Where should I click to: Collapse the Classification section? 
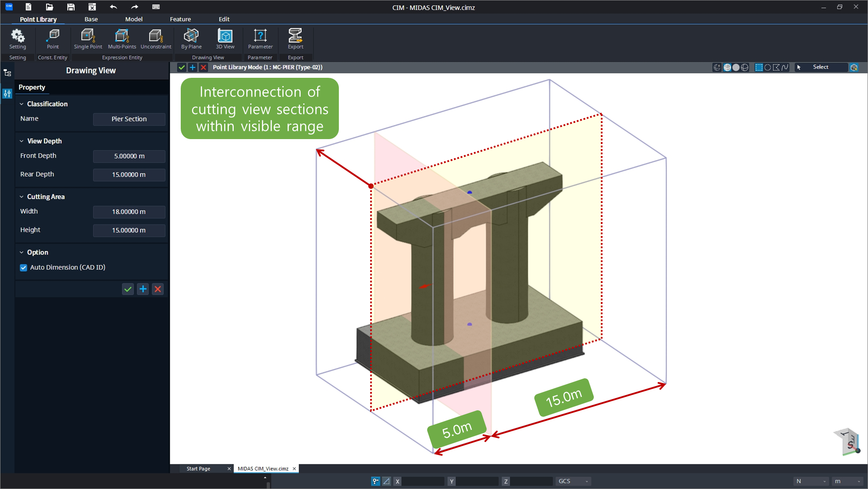pos(21,104)
